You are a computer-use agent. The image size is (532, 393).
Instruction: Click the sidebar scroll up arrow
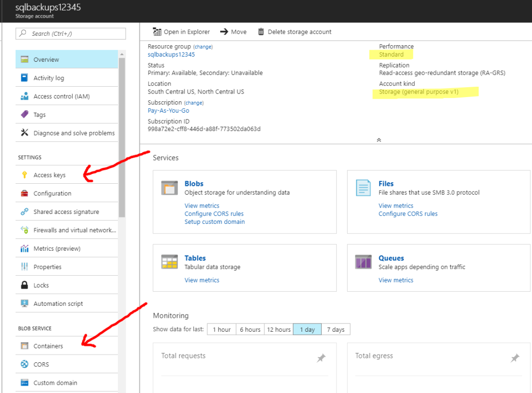click(122, 55)
